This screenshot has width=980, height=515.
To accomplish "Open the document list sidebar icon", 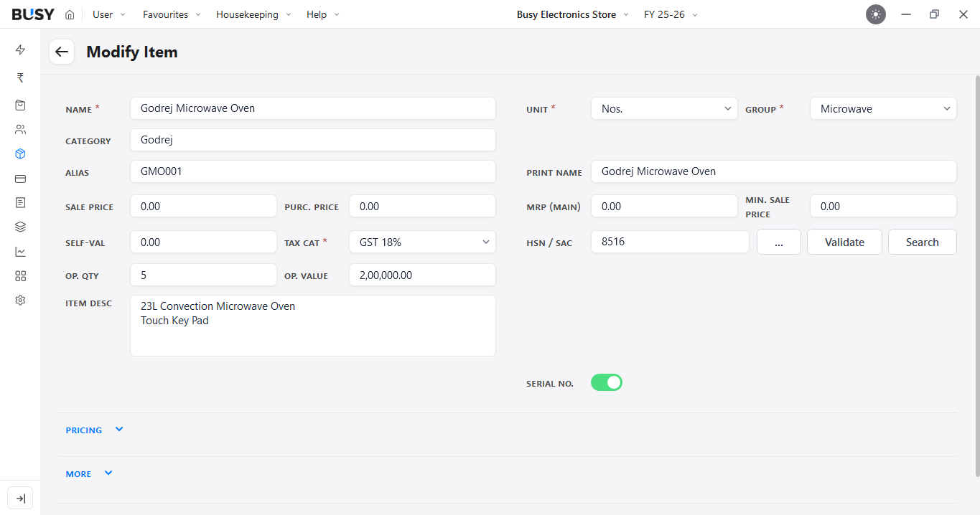I will point(20,203).
